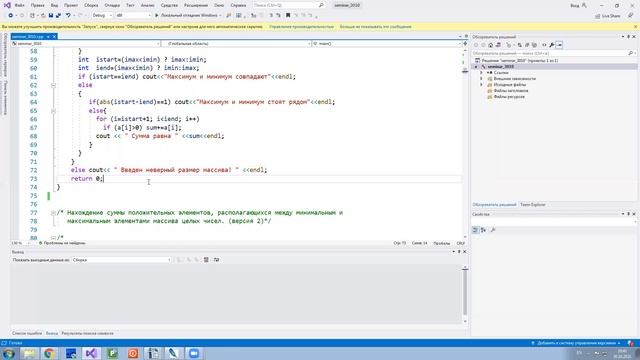Click the Chrome icon in the Windows taskbar
The image size is (640, 360).
click(49, 353)
